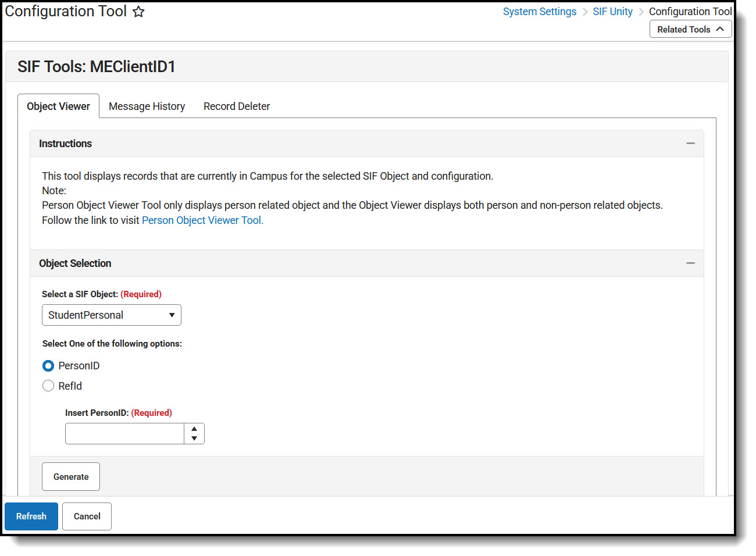756x556 pixels.
Task: Open the Record Deleter tab
Action: [x=236, y=106]
